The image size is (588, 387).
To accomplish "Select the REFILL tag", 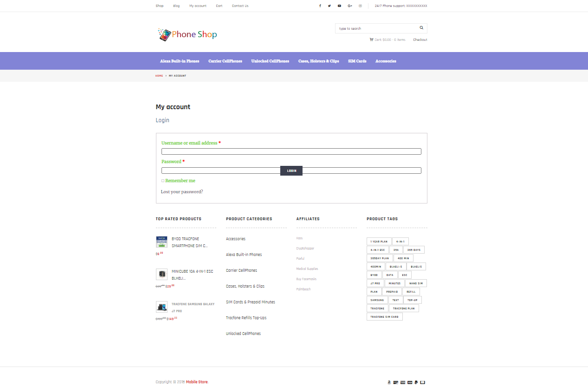I will (x=411, y=292).
